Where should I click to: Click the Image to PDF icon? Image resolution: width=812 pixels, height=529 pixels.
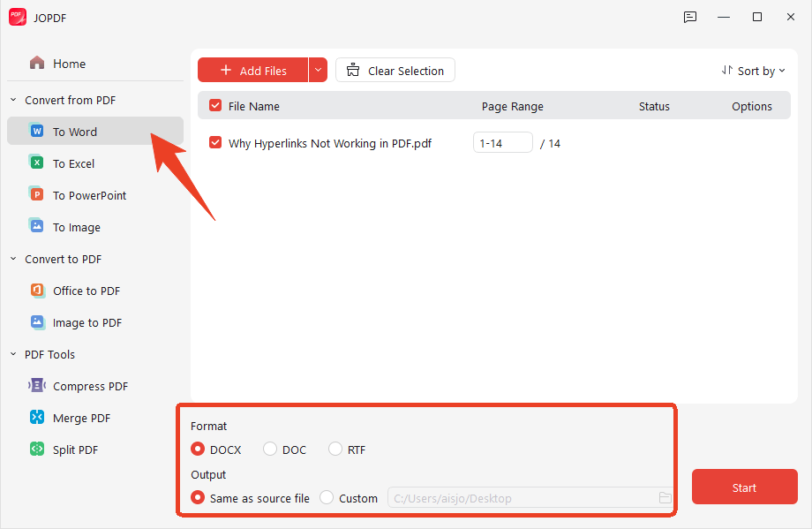[x=37, y=322]
